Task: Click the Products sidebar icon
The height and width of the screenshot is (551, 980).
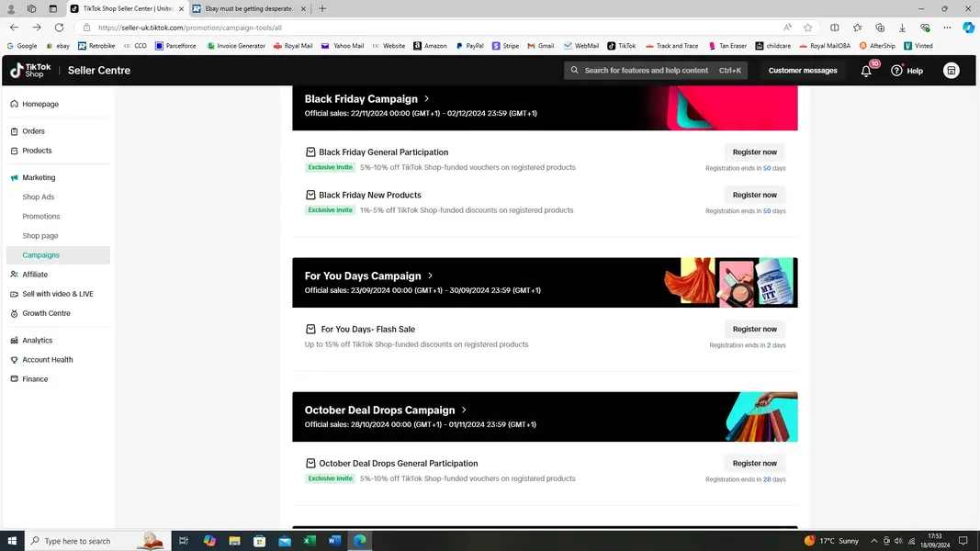Action: pyautogui.click(x=15, y=151)
